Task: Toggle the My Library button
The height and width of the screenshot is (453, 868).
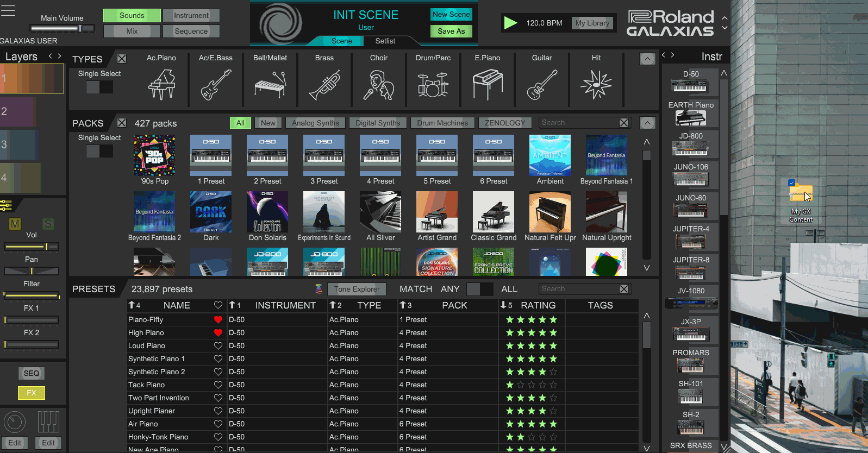Action: 592,23
